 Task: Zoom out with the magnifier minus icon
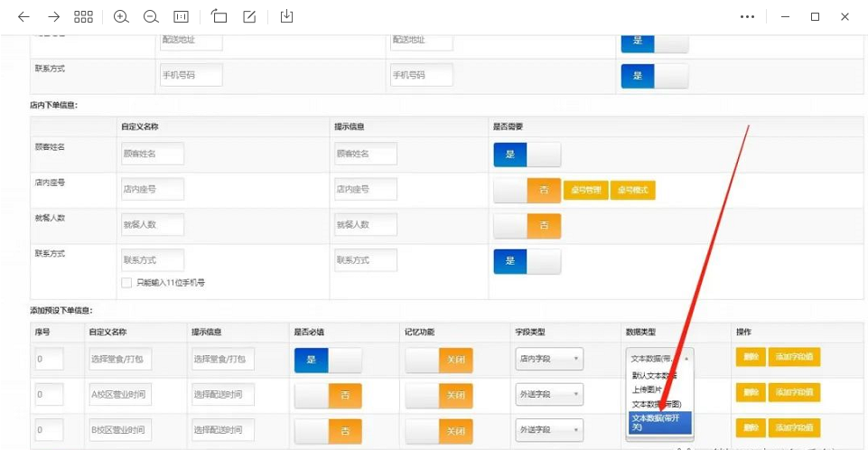(x=151, y=16)
